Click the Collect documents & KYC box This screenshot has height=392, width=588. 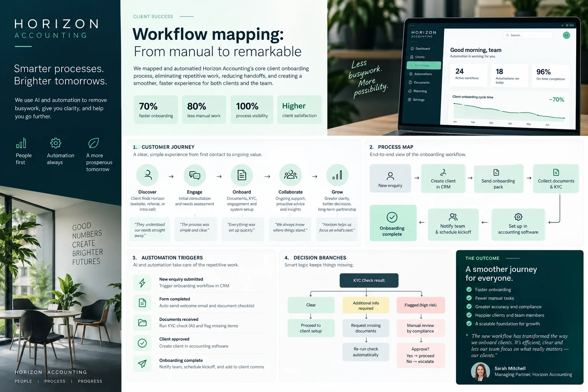tap(556, 178)
